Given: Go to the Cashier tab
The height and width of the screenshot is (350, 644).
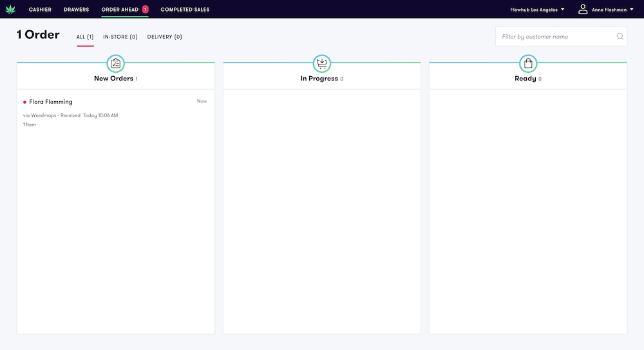Looking at the screenshot, I should pos(40,10).
